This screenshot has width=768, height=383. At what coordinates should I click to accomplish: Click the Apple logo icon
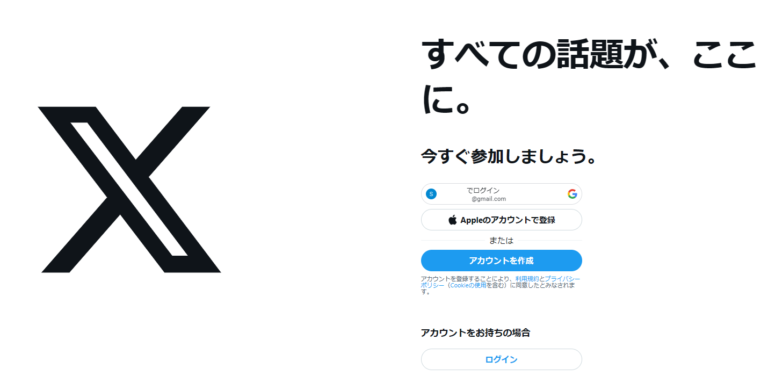coord(453,220)
